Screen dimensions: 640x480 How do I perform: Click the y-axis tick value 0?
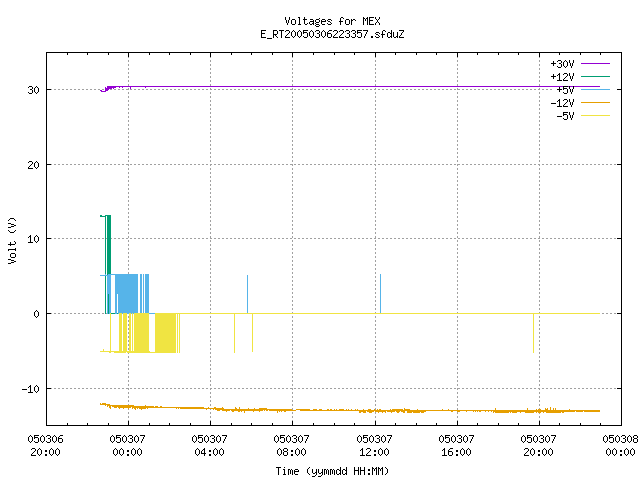(x=36, y=314)
